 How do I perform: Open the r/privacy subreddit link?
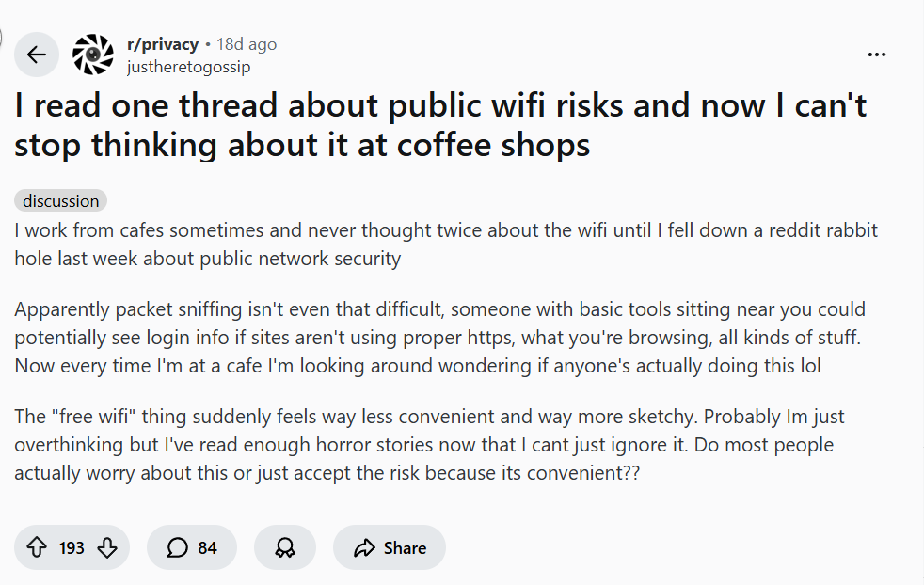[x=162, y=44]
